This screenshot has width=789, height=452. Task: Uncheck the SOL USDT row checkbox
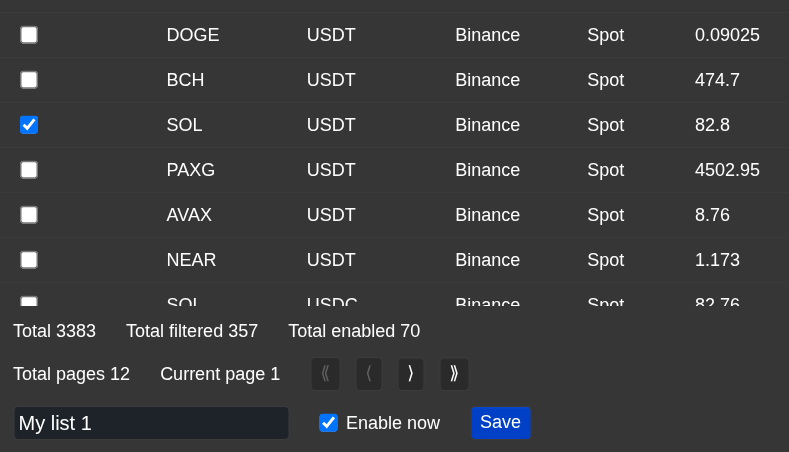point(29,125)
